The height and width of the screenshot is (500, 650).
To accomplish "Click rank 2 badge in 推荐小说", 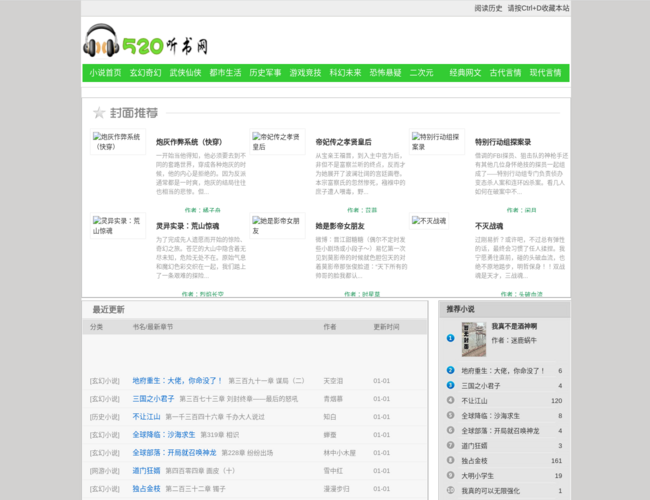I will pyautogui.click(x=450, y=370).
